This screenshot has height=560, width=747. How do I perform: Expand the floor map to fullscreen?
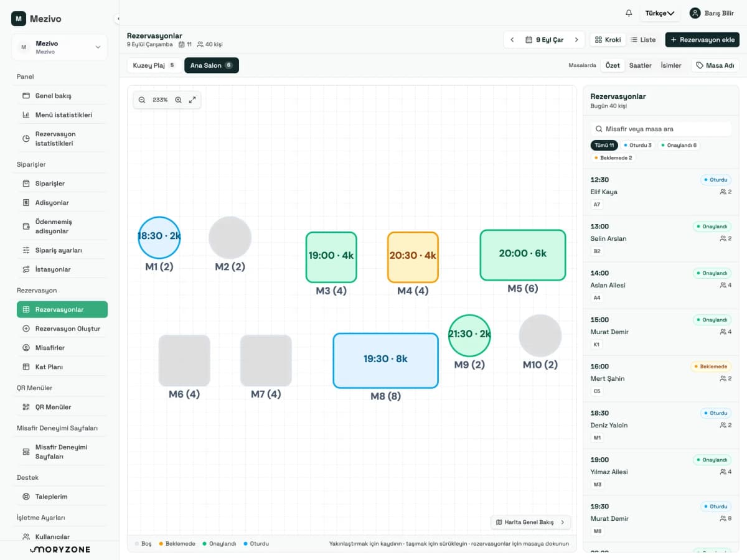coord(192,100)
